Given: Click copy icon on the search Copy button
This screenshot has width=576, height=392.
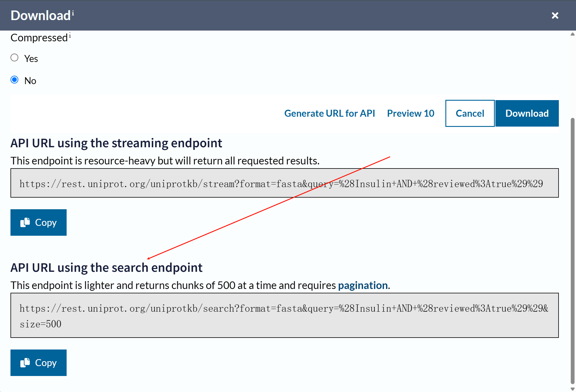Looking at the screenshot, I should [25, 363].
